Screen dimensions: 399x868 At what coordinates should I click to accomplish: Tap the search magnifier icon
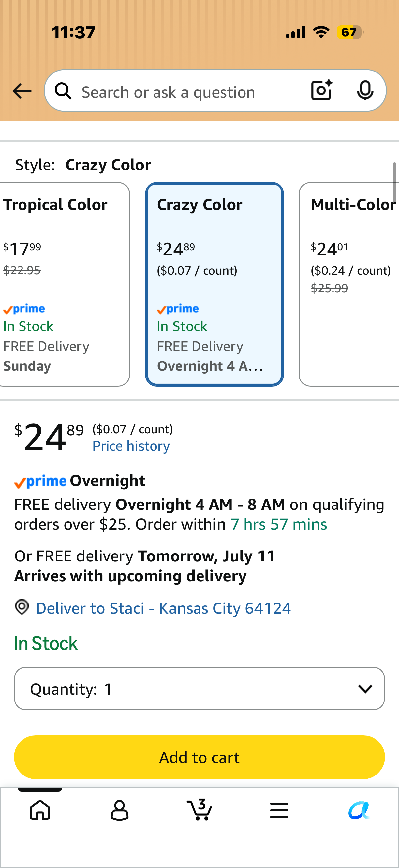click(63, 91)
